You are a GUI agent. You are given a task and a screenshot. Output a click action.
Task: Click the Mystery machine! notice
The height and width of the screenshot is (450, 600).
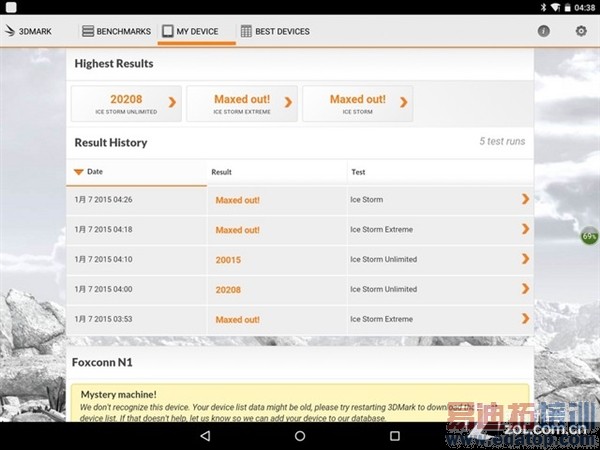[300, 404]
